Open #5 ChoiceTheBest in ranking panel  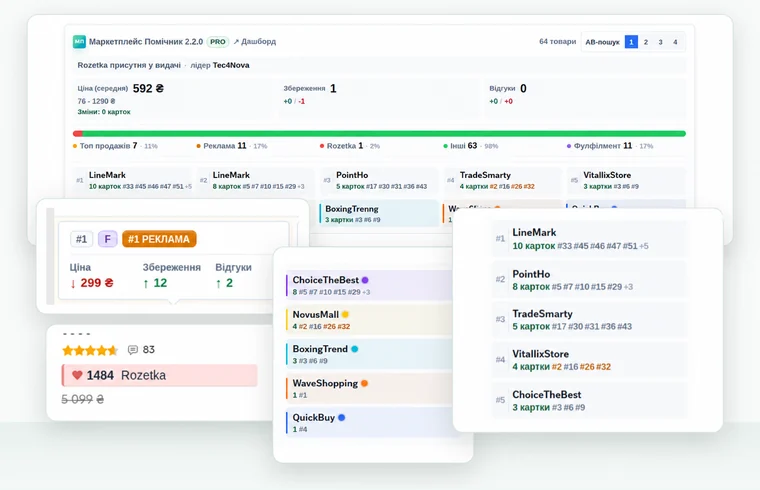click(589, 400)
